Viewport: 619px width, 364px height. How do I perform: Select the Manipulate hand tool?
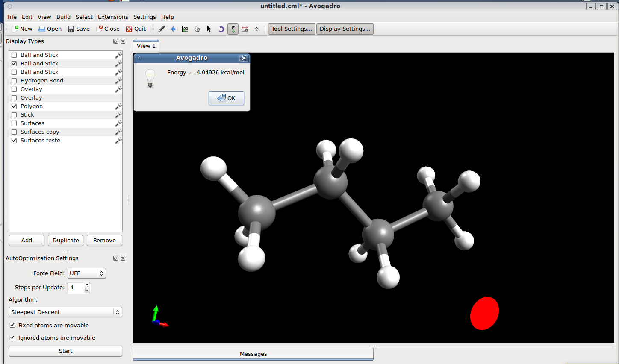pyautogui.click(x=197, y=29)
